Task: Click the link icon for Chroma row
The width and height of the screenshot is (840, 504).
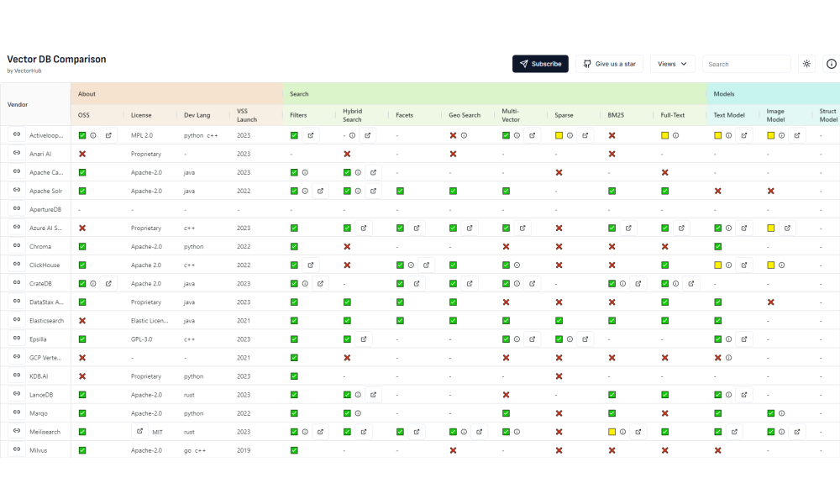Action: pos(17,246)
